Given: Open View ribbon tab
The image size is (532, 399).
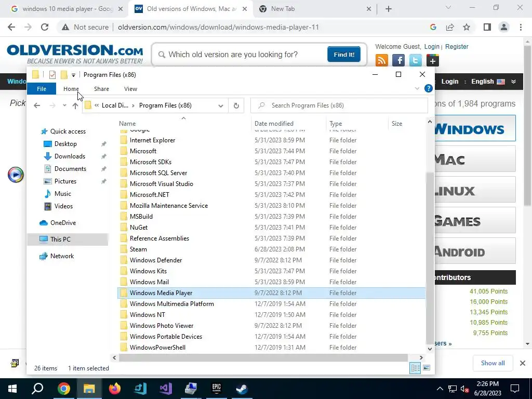Looking at the screenshot, I should 130,89.
